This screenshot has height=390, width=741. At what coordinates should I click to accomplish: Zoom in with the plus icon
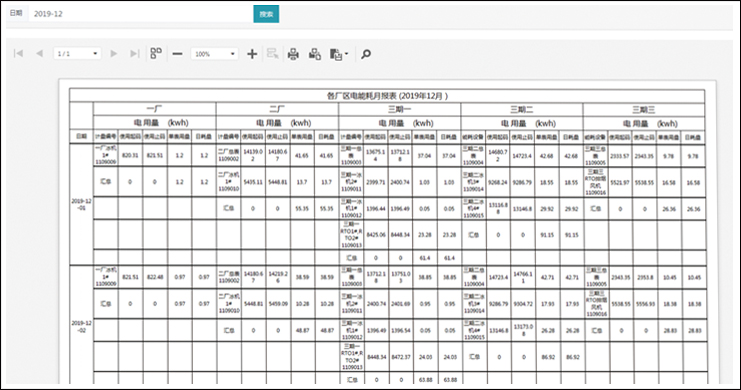(252, 54)
